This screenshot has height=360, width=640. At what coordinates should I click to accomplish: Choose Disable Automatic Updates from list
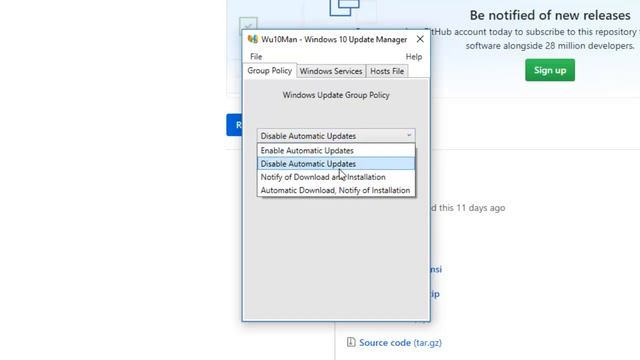pyautogui.click(x=336, y=164)
